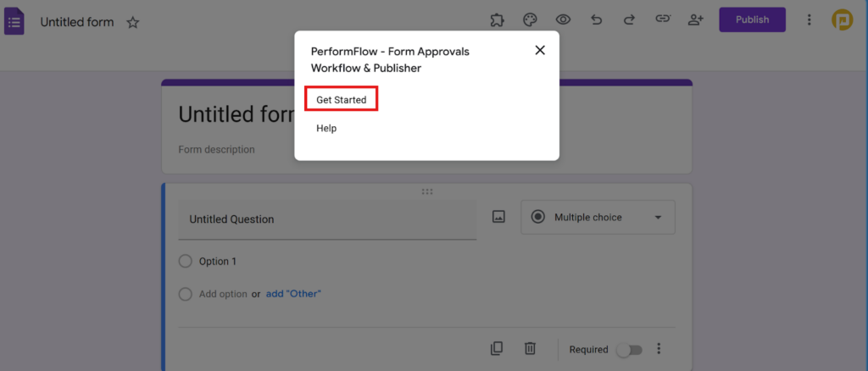The height and width of the screenshot is (371, 868).
Task: Delete the question with trash icon
Action: [530, 348]
